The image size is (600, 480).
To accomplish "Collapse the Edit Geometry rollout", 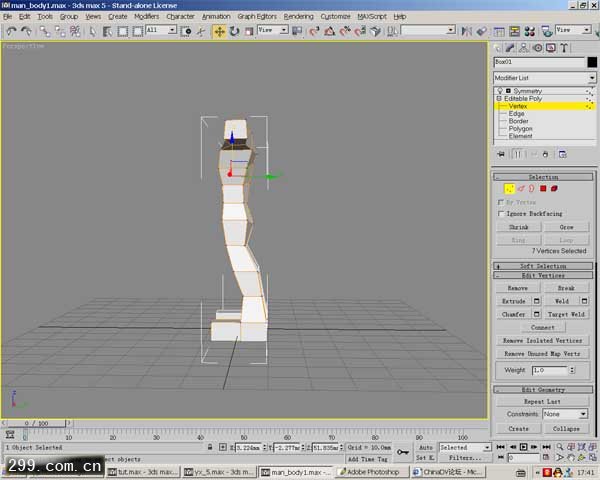I will click(x=543, y=390).
